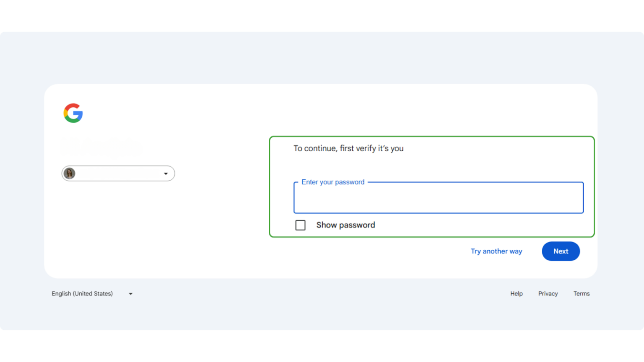Expand the signed-in account chip selector

pos(118,173)
